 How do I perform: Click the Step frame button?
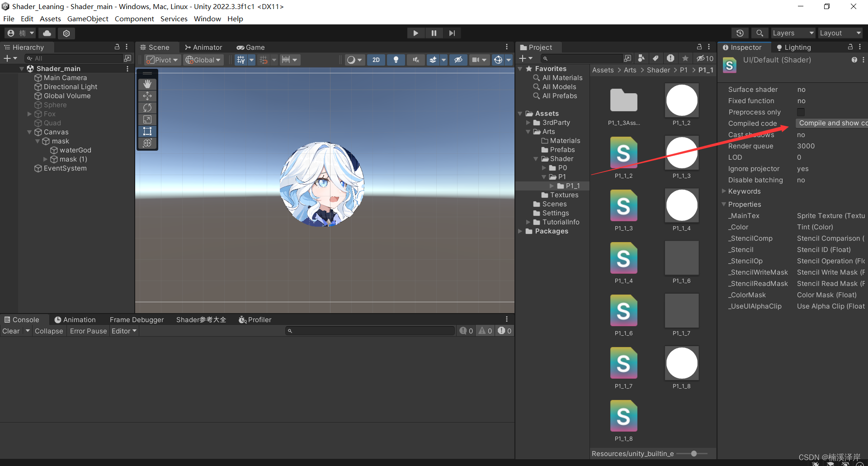pos(452,33)
